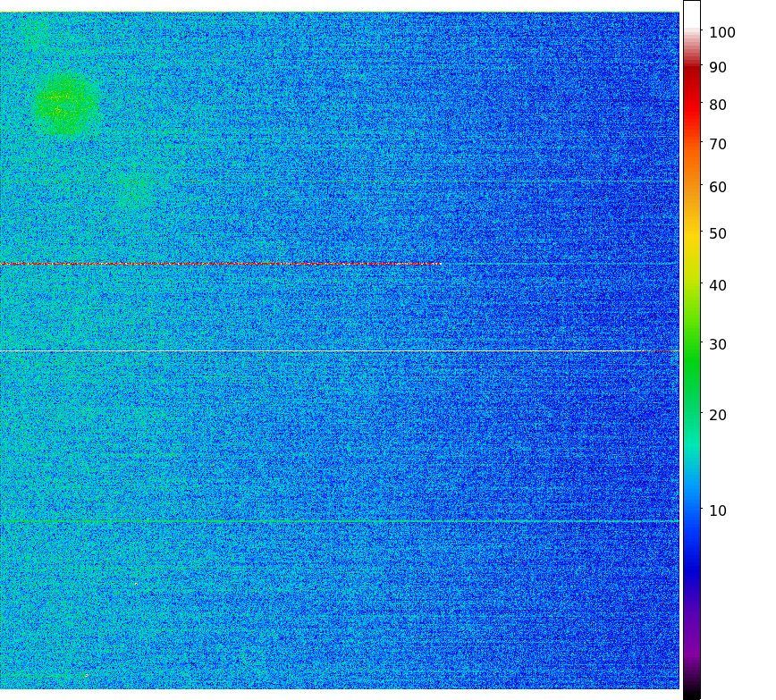Click the colorbar label 60
The height and width of the screenshot is (700, 776).
click(718, 188)
